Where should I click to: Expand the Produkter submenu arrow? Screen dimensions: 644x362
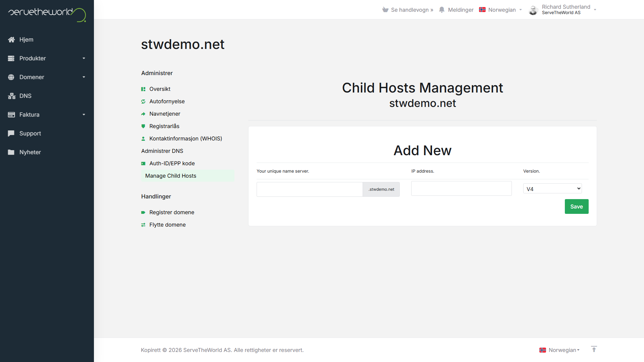tap(84, 58)
